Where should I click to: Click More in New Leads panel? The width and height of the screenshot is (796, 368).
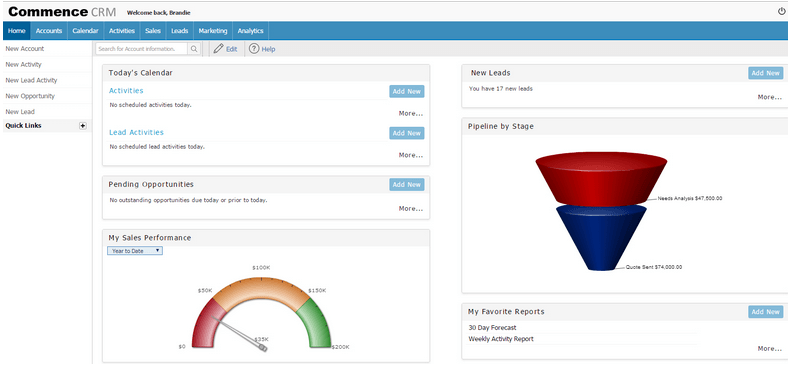(x=770, y=97)
